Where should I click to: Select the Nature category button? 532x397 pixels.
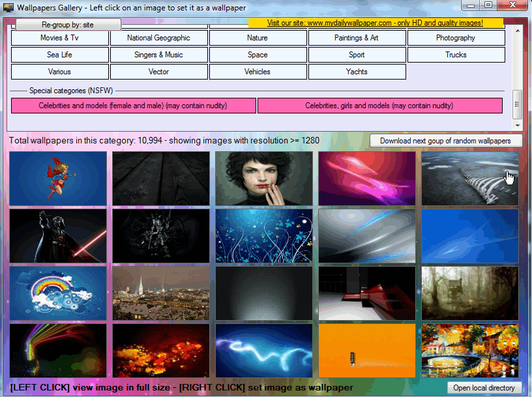(x=258, y=38)
